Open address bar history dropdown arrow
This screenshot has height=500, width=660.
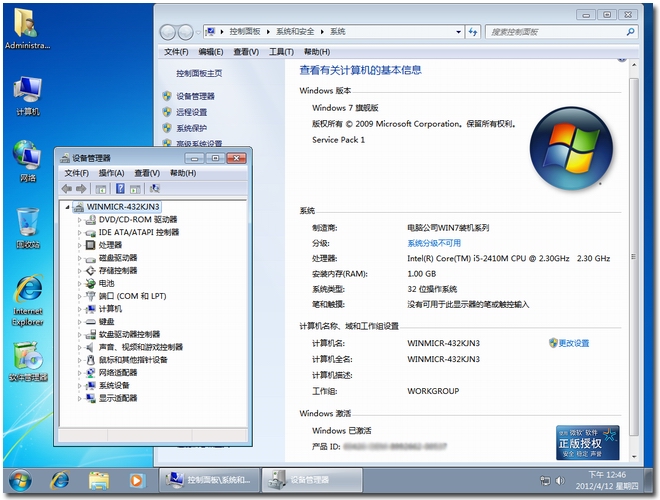(x=458, y=32)
